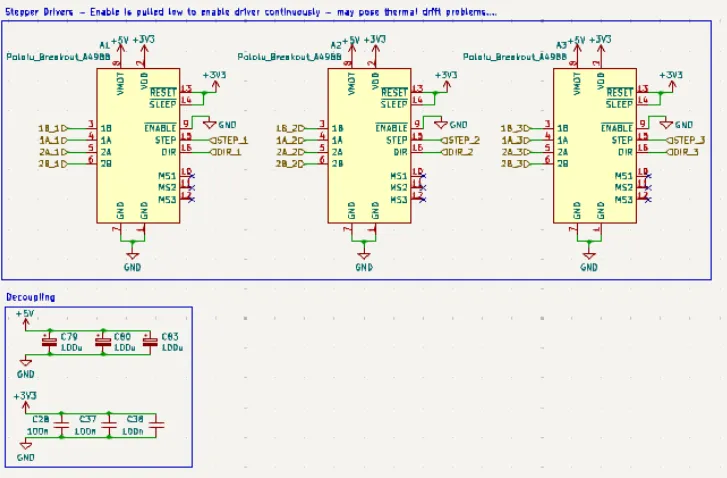Select the 2B_2 input label
The height and width of the screenshot is (478, 727).
click(289, 162)
